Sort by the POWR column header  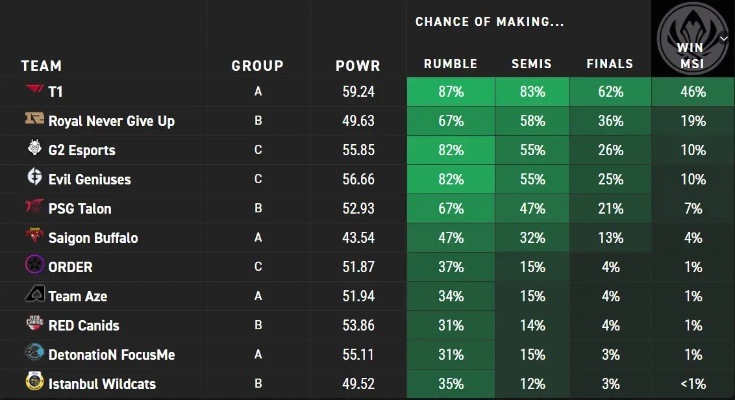pyautogui.click(x=358, y=66)
